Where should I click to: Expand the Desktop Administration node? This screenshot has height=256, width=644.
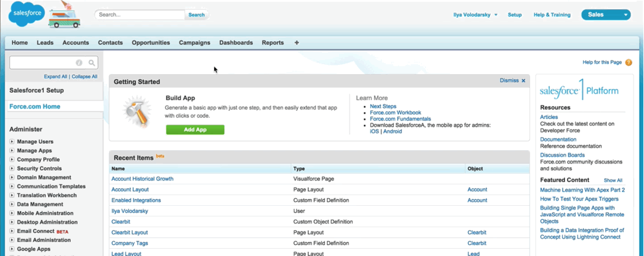(12, 222)
